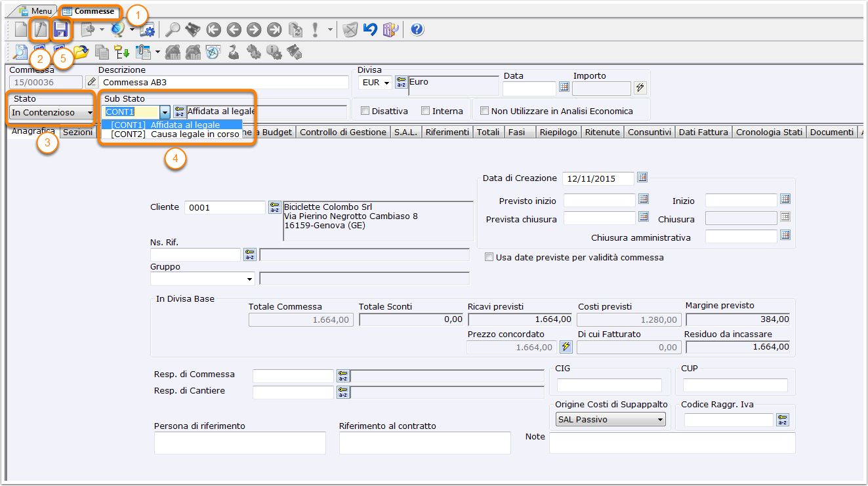Save the commessa with the floppy icon
Image resolution: width=868 pixels, height=486 pixels.
click(x=61, y=30)
